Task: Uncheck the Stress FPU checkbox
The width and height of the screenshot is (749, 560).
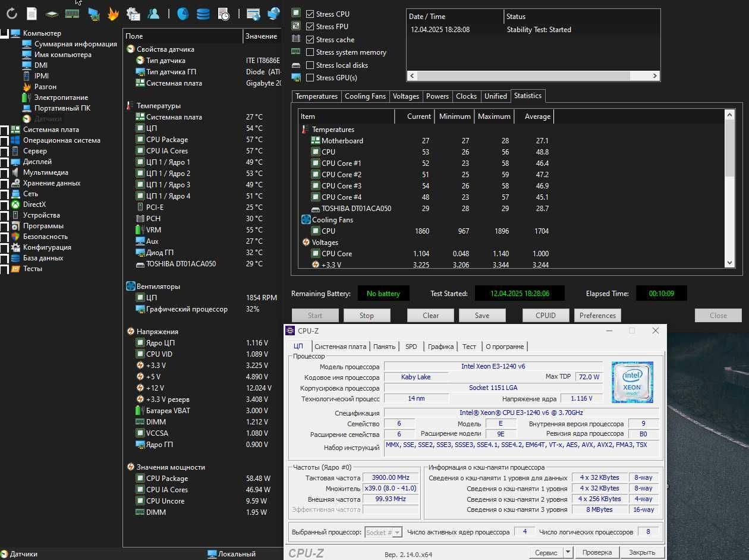Action: 310,26
